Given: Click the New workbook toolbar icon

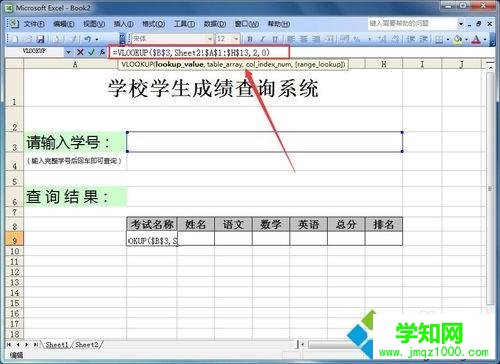Looking at the screenshot, I should [15, 39].
